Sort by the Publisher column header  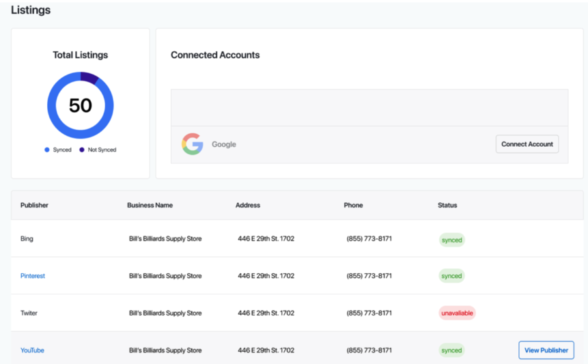click(34, 205)
